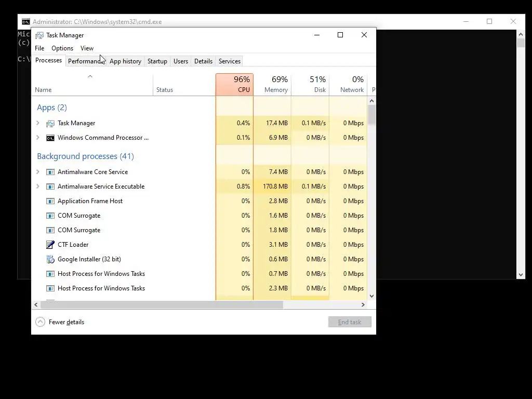The height and width of the screenshot is (399, 532).
Task: Switch to the Startup tab
Action: 157,61
